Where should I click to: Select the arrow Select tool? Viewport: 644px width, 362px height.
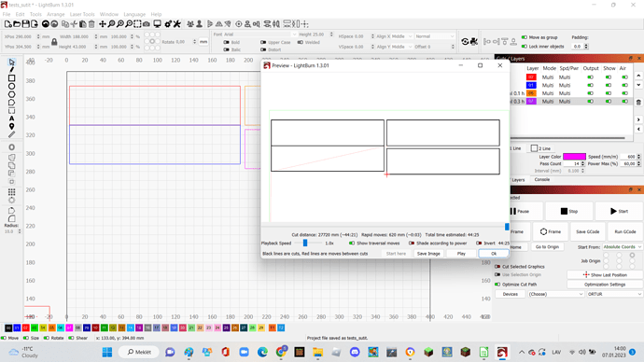pyautogui.click(x=11, y=62)
